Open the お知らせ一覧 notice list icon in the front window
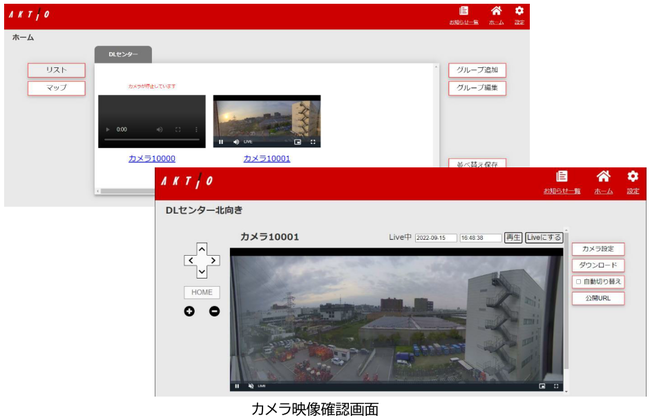This screenshot has width=650, height=418. coord(561,178)
